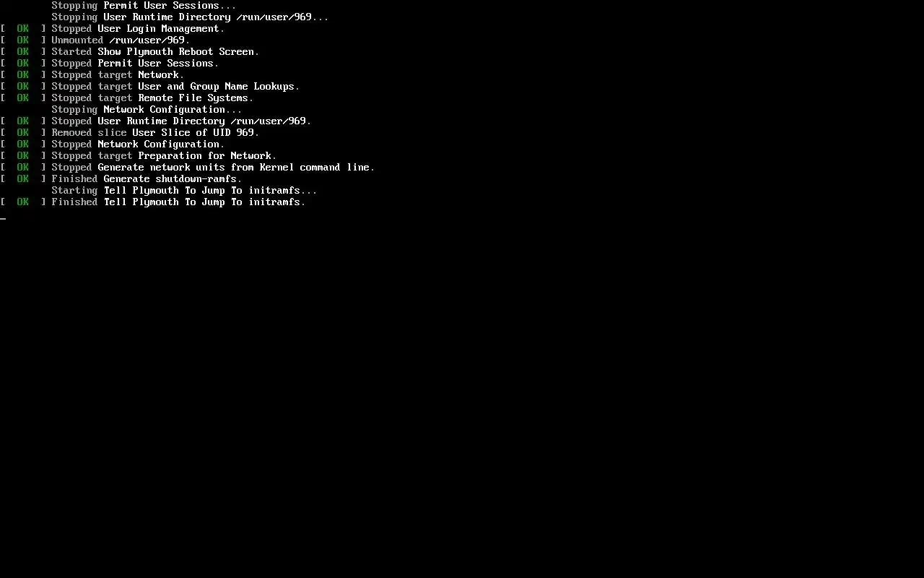Screen dimensions: 924x578
Task: Click 'Stopped Generate network units from Kernel command line.'
Action: [213, 168]
